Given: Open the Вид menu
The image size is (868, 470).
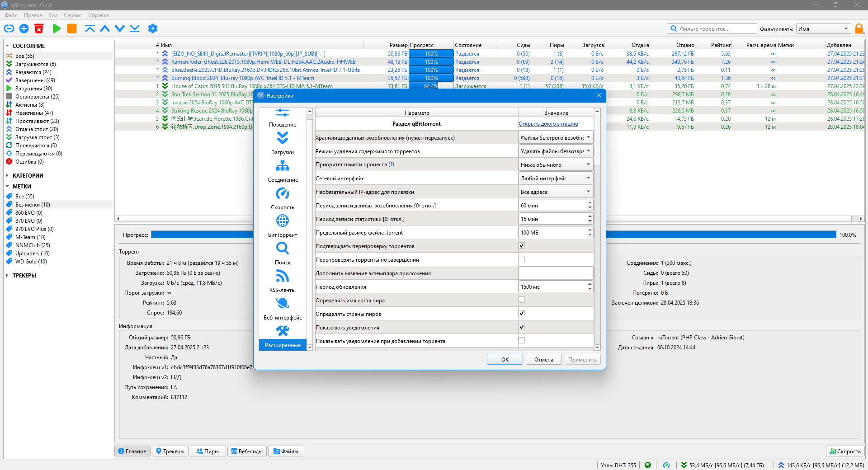Looking at the screenshot, I should point(53,15).
